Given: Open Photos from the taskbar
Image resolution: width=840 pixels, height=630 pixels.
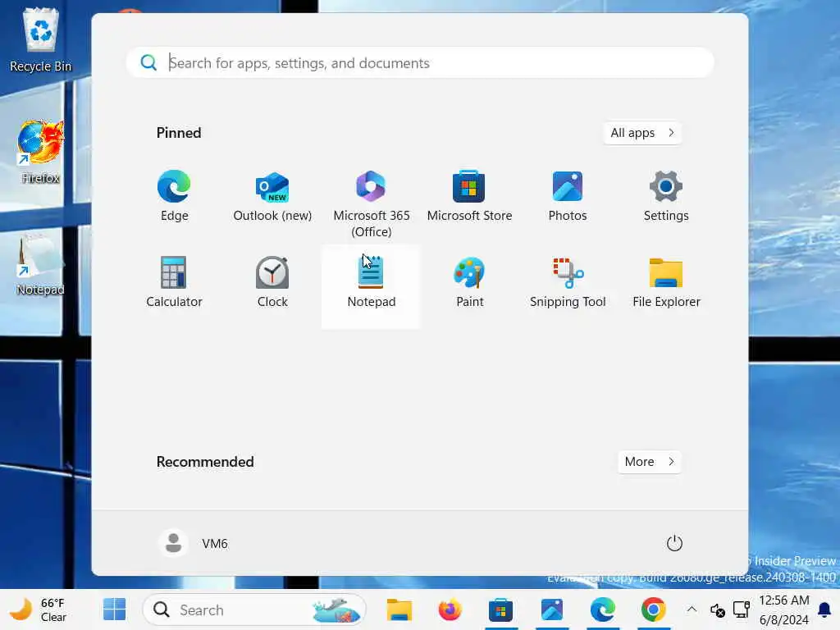Looking at the screenshot, I should (552, 609).
